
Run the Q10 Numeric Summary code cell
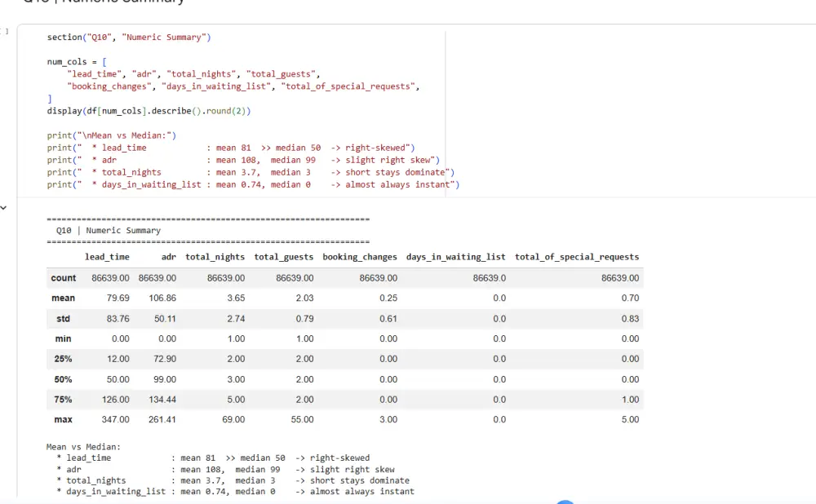click(4, 32)
